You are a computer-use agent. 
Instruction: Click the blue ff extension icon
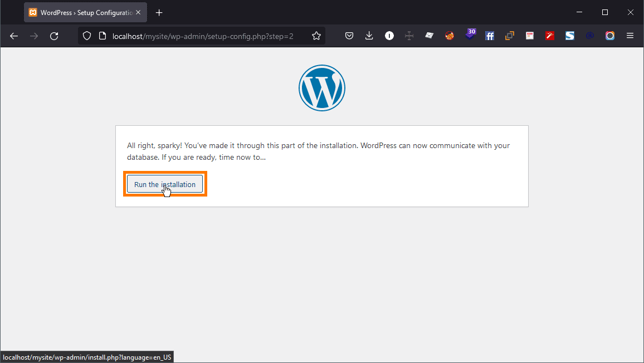[490, 36]
